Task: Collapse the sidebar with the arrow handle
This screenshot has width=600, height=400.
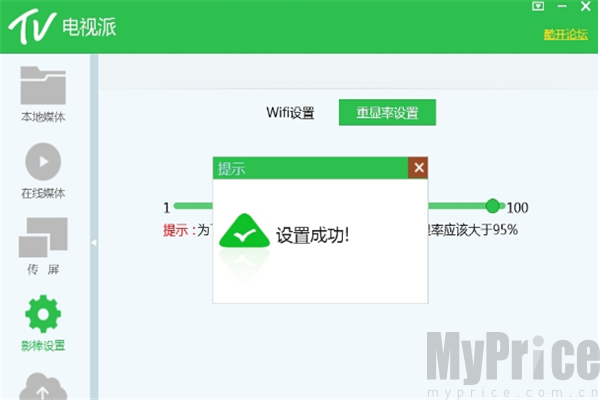Action: (x=94, y=242)
